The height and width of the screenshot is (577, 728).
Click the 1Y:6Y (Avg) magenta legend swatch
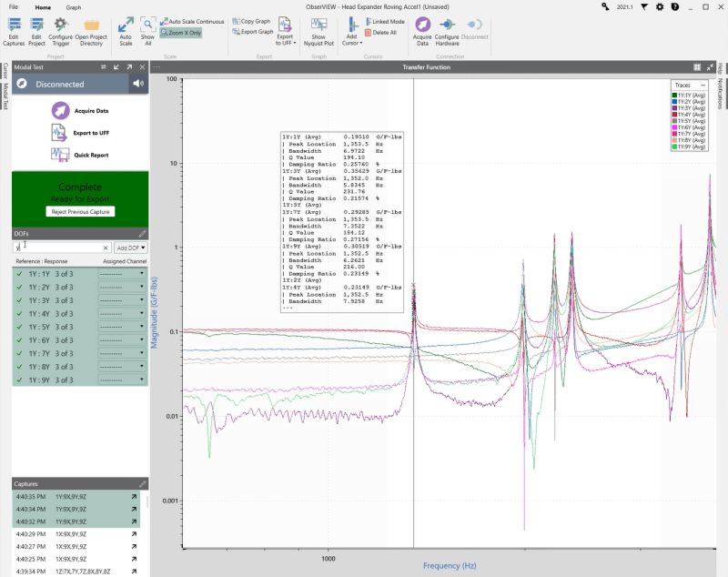674,127
